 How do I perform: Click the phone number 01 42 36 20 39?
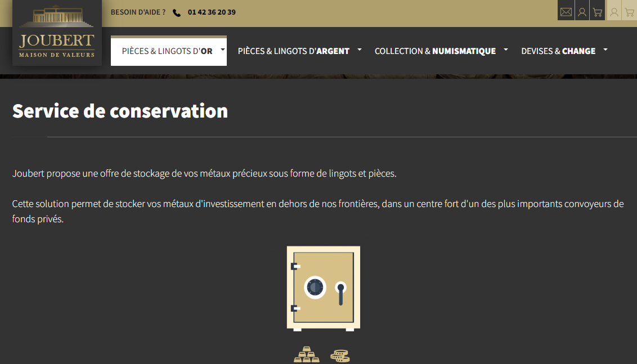pyautogui.click(x=212, y=12)
